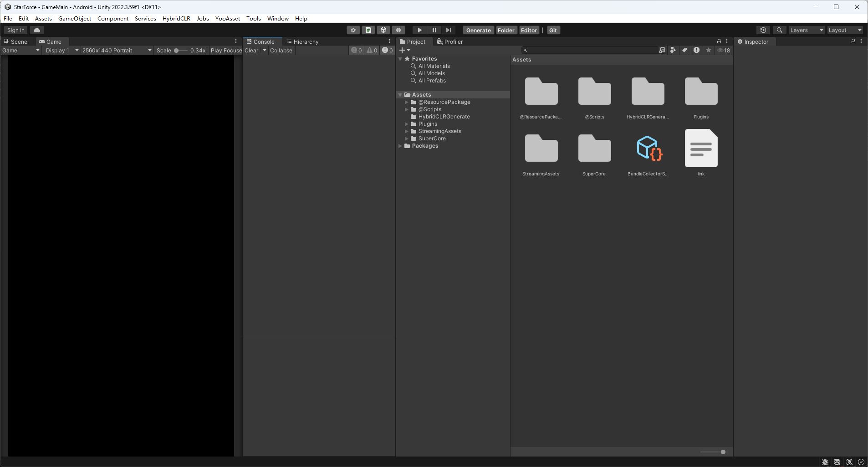Toggle the Project panel lock
868x467 pixels.
[719, 41]
